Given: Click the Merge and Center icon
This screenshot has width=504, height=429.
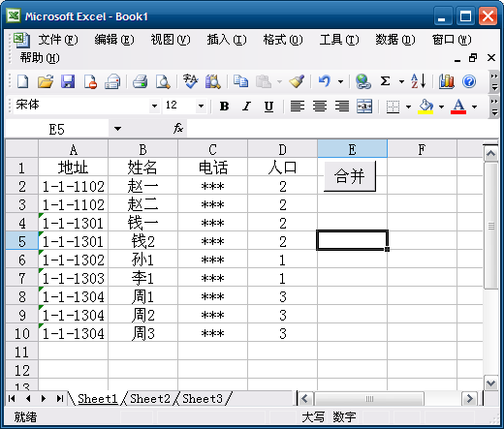Looking at the screenshot, I should click(x=364, y=107).
